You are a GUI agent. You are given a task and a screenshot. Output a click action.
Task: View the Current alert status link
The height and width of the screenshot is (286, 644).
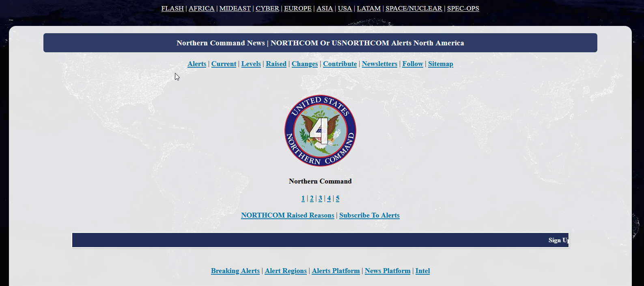tap(224, 64)
